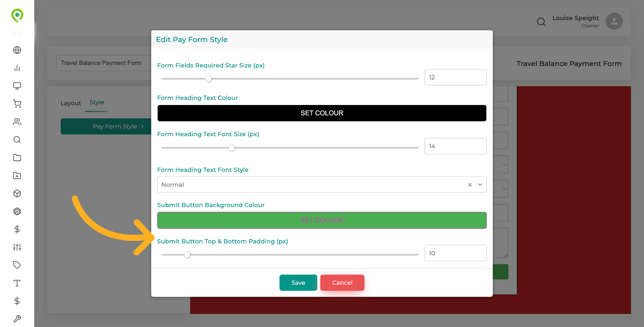
Task: Click the monitor screen sidebar icon
Action: tap(17, 86)
